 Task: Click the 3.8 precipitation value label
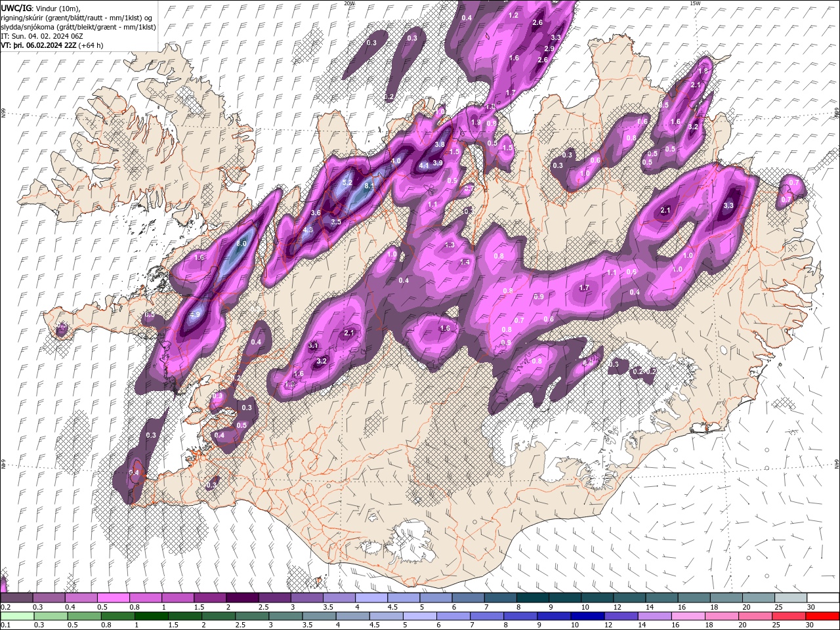pyautogui.click(x=440, y=144)
